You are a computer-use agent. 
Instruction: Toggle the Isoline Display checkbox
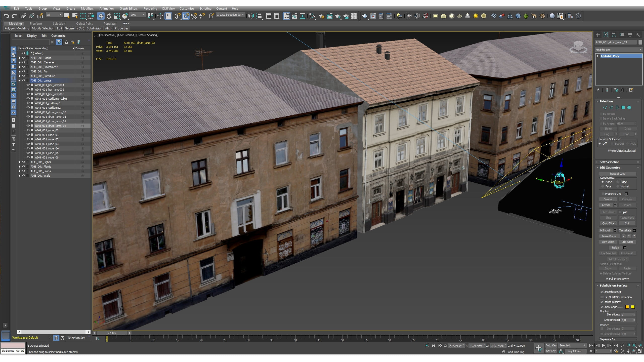click(602, 302)
